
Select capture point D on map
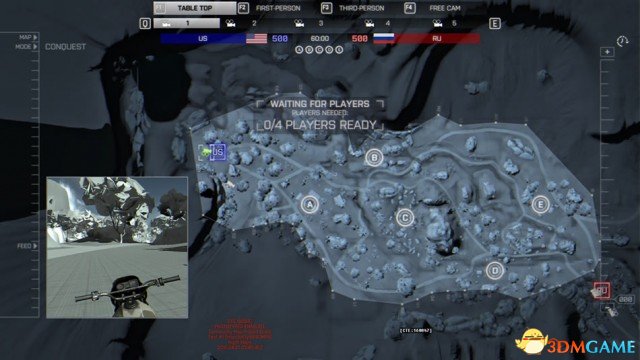pos(495,270)
